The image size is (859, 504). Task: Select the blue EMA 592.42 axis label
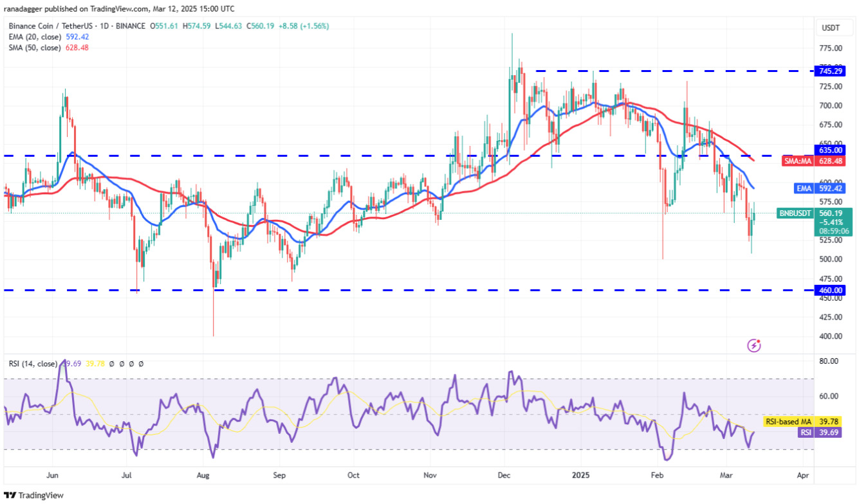point(834,190)
